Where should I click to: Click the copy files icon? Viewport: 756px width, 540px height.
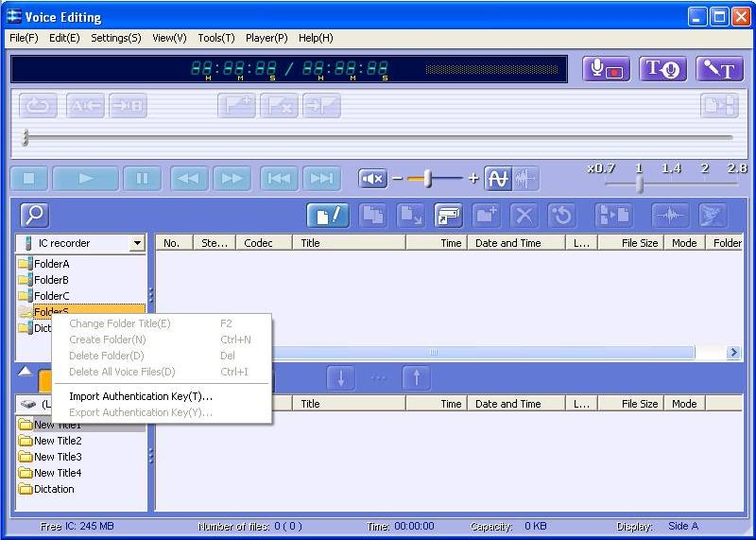pyautogui.click(x=373, y=216)
